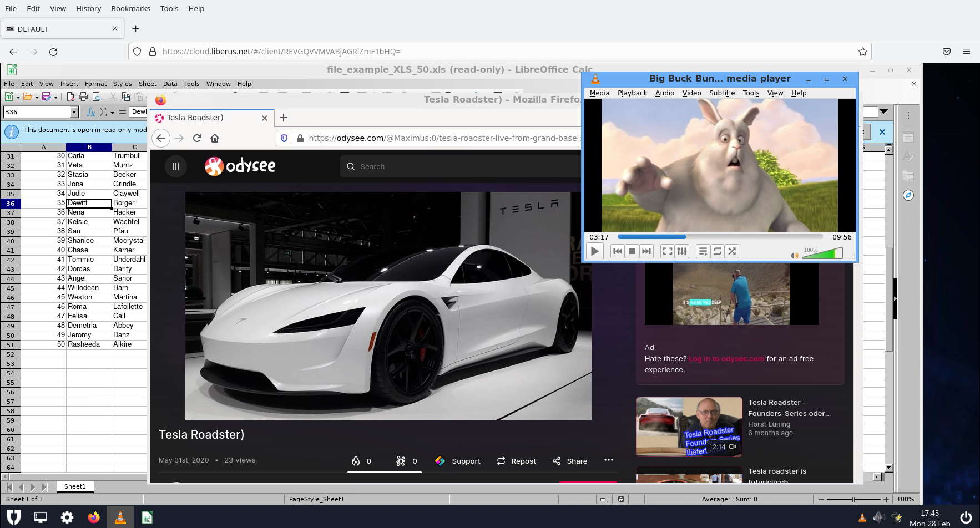Reload the Odysee page in inner Firefox
This screenshot has height=528, width=980.
(x=197, y=138)
